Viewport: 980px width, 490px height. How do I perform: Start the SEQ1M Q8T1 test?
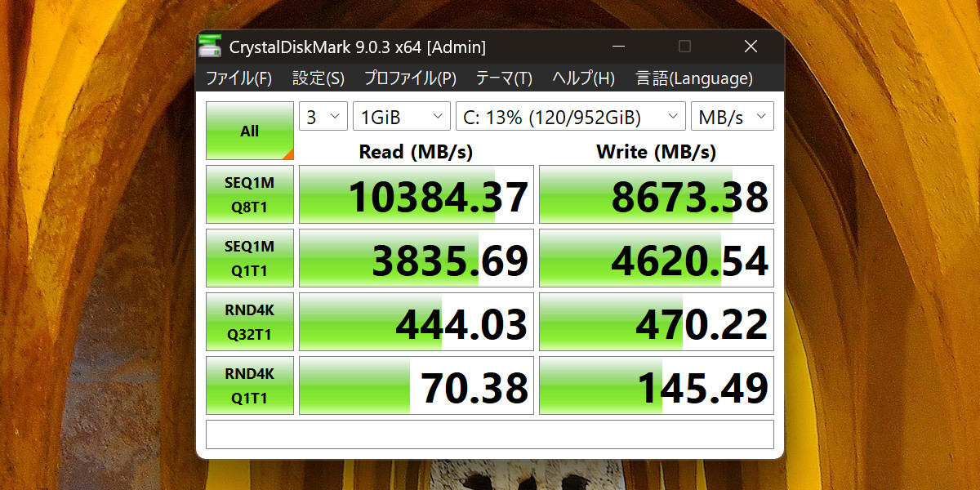250,194
